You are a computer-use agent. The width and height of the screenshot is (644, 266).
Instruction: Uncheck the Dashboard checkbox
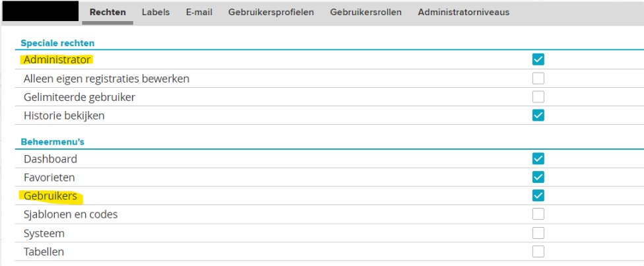pos(538,158)
